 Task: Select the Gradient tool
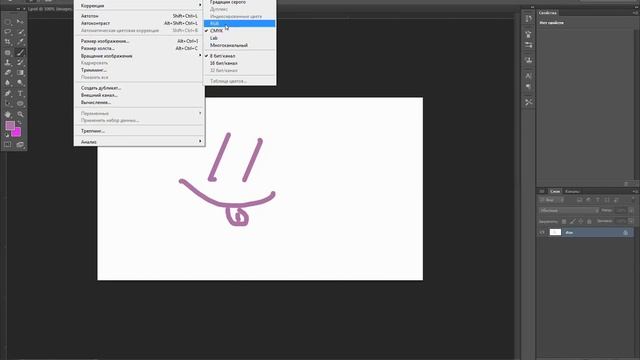pos(20,73)
